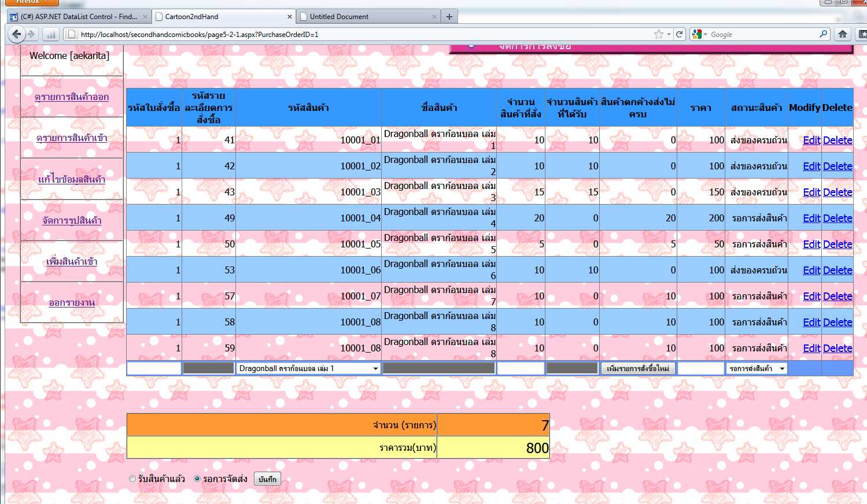The height and width of the screenshot is (504, 867).
Task: Close the Cartoon2ndHand tab
Action: click(290, 17)
